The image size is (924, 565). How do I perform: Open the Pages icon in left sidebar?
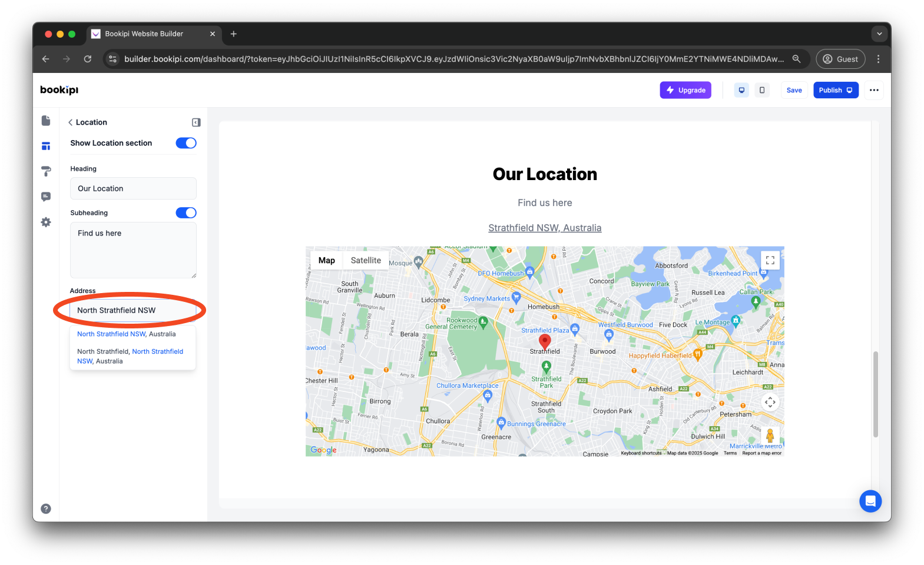point(46,121)
